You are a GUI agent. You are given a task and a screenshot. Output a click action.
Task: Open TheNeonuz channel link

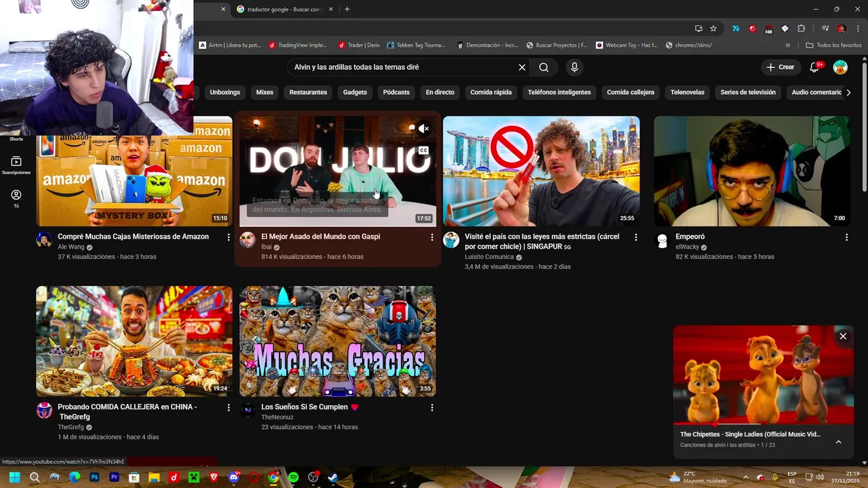click(277, 418)
